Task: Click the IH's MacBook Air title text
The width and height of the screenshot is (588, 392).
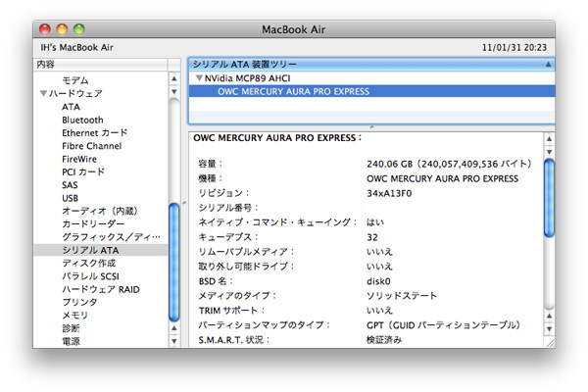Action: pyautogui.click(x=76, y=48)
